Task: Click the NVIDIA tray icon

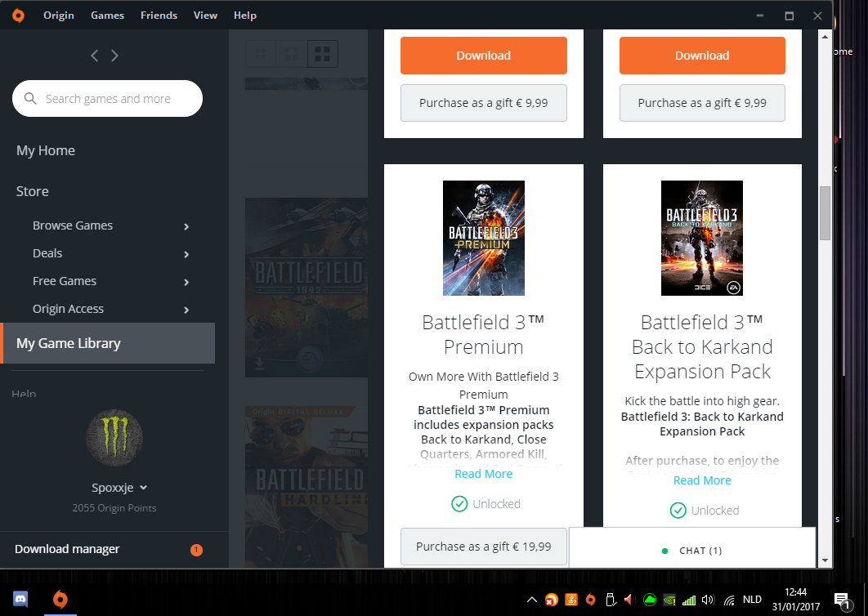Action: tap(669, 600)
